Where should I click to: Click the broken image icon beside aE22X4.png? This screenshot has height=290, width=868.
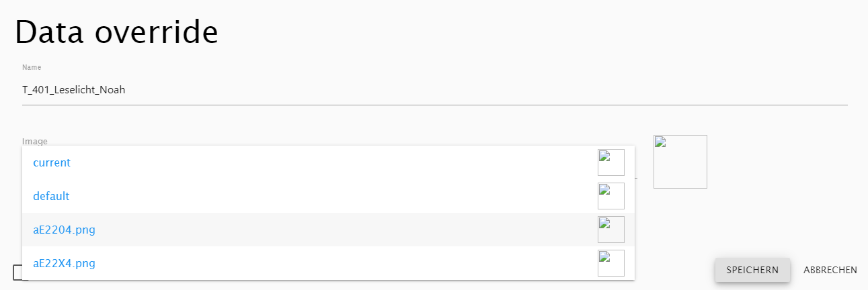click(x=610, y=263)
